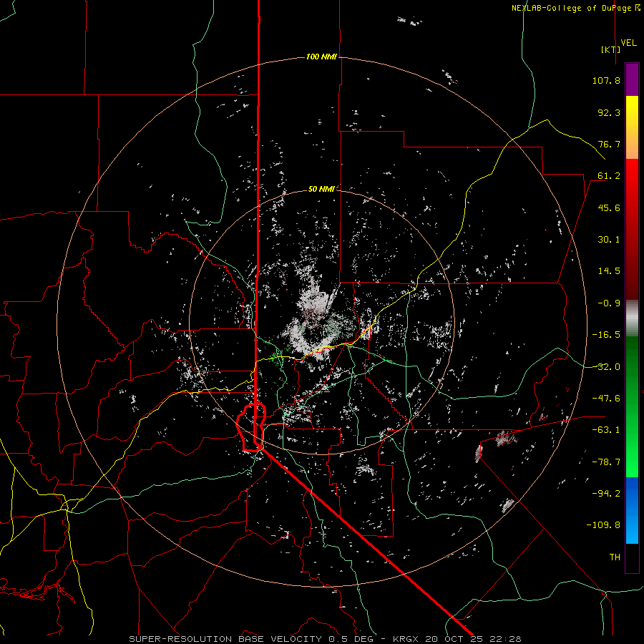Click the NEXLAB-College of DuPage watermark text
Screen dimensions: 644x644
tap(575, 8)
